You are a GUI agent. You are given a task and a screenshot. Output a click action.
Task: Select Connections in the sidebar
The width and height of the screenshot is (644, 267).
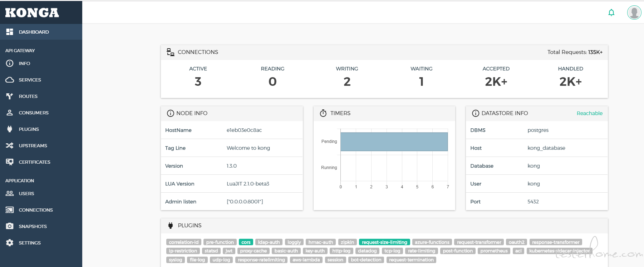point(41,210)
